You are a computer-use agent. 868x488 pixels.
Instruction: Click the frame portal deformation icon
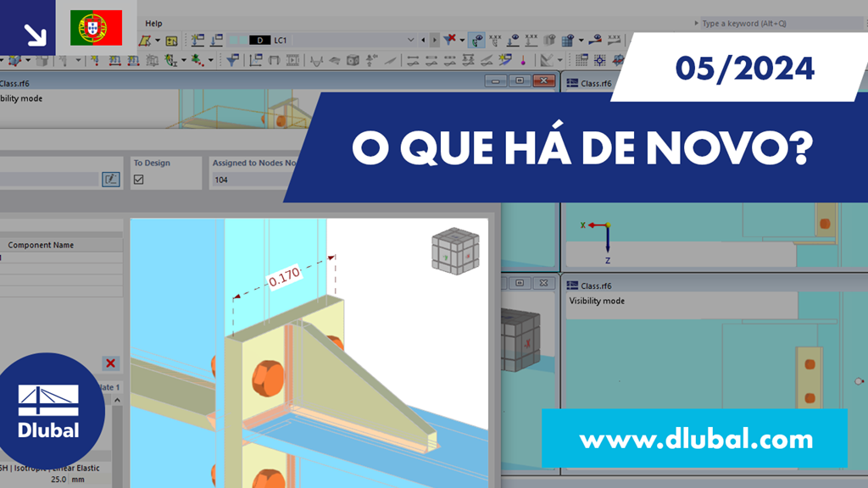point(274,60)
